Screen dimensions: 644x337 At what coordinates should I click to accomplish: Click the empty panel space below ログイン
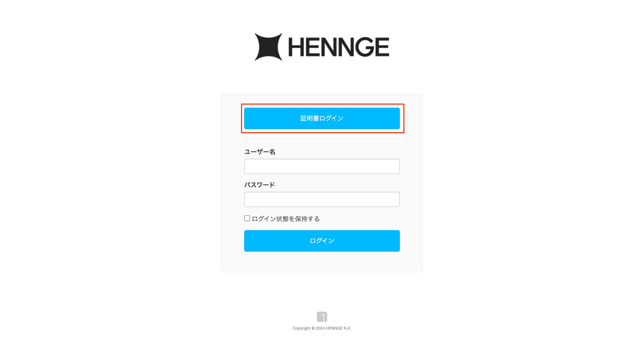pyautogui.click(x=322, y=261)
